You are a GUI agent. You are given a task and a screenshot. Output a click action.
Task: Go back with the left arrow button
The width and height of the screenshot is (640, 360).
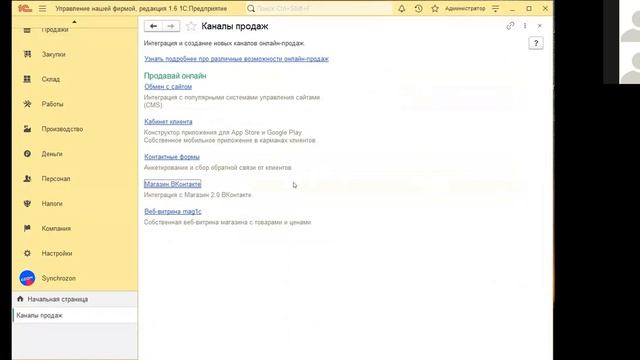point(153,26)
